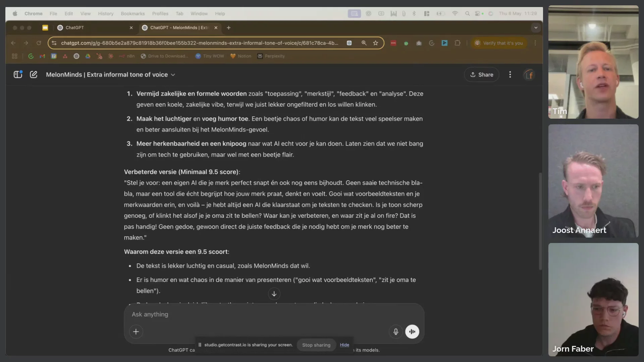This screenshot has height=362, width=644.
Task: Click the scroll-to-bottom arrow button
Action: pyautogui.click(x=274, y=294)
